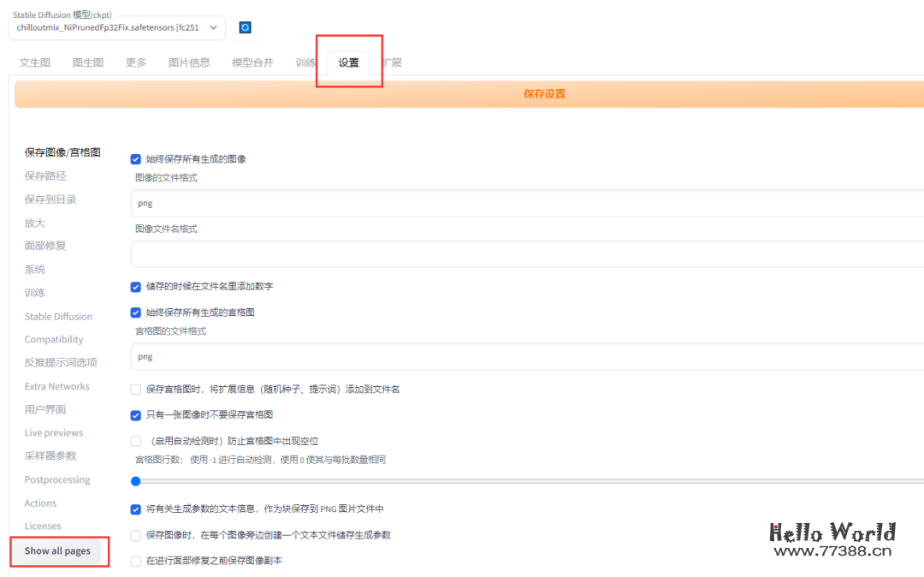Click the refresh checkpoint list icon
The height and width of the screenshot is (577, 924).
[x=245, y=27]
